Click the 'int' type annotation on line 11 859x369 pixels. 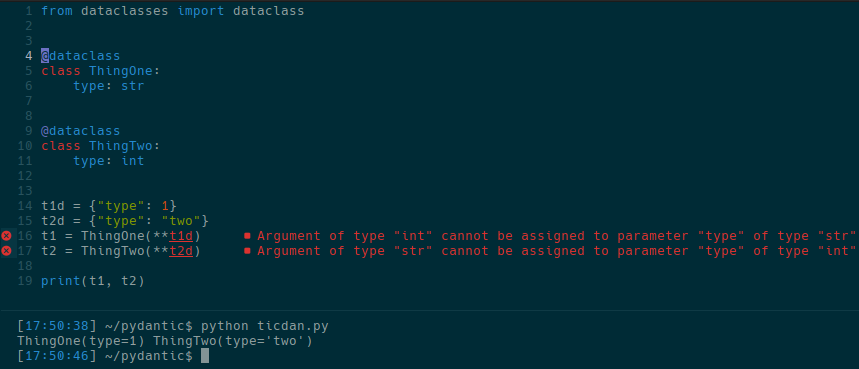[133, 161]
